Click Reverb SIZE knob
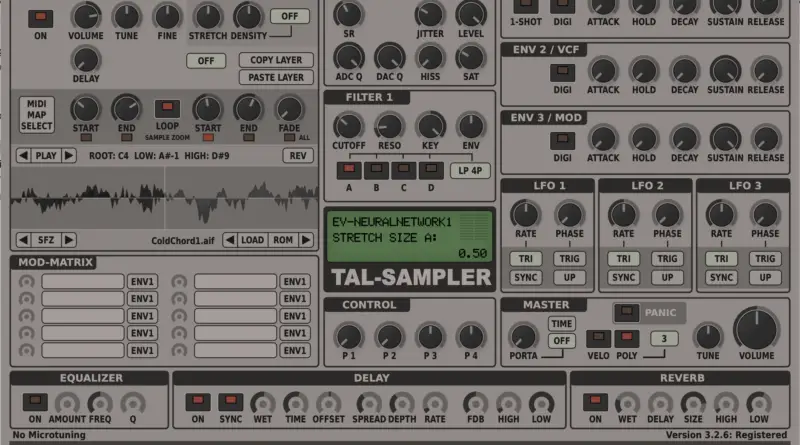 click(x=693, y=404)
